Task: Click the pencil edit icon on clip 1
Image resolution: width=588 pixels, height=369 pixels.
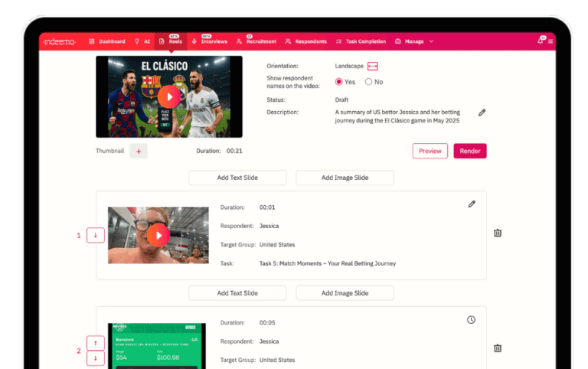Action: (x=472, y=204)
